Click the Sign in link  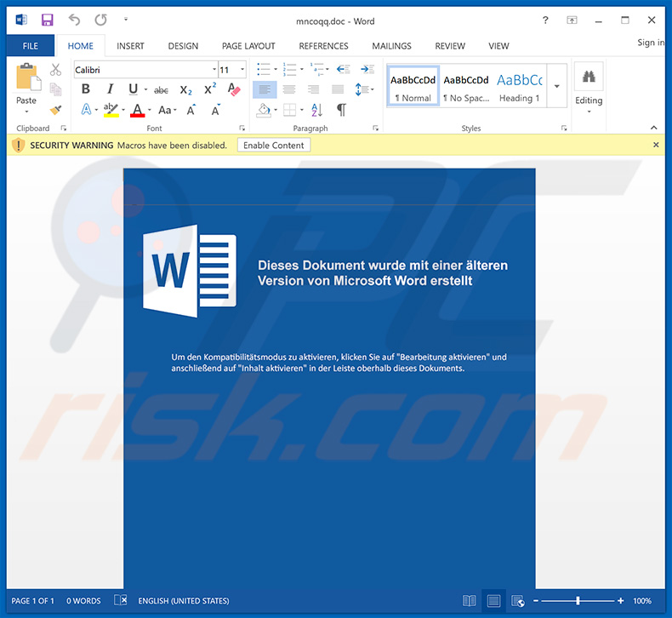(x=651, y=43)
